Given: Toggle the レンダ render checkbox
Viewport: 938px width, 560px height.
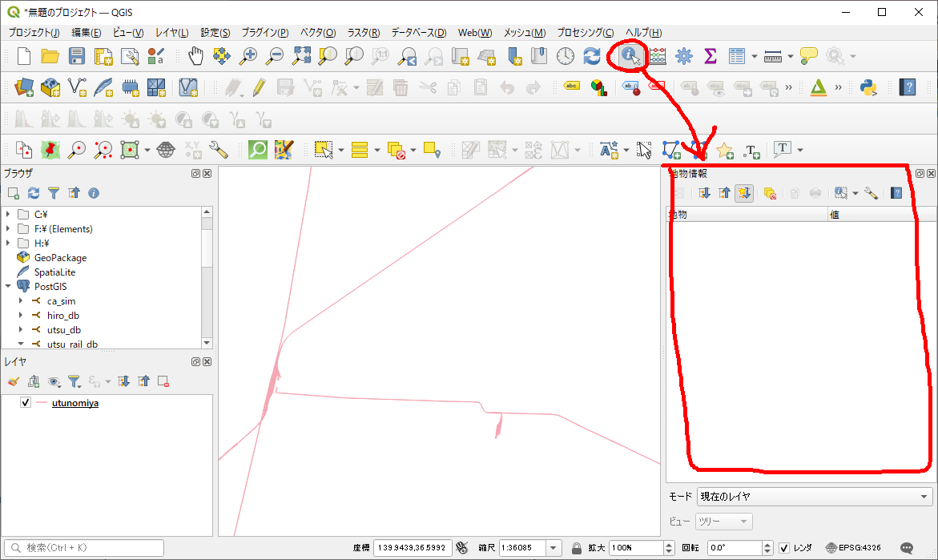Looking at the screenshot, I should click(x=784, y=548).
